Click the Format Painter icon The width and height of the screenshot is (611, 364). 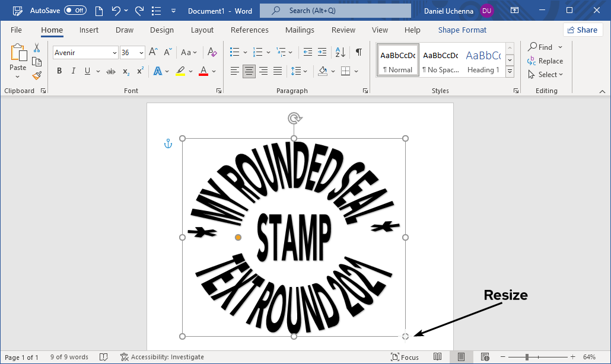pos(36,75)
